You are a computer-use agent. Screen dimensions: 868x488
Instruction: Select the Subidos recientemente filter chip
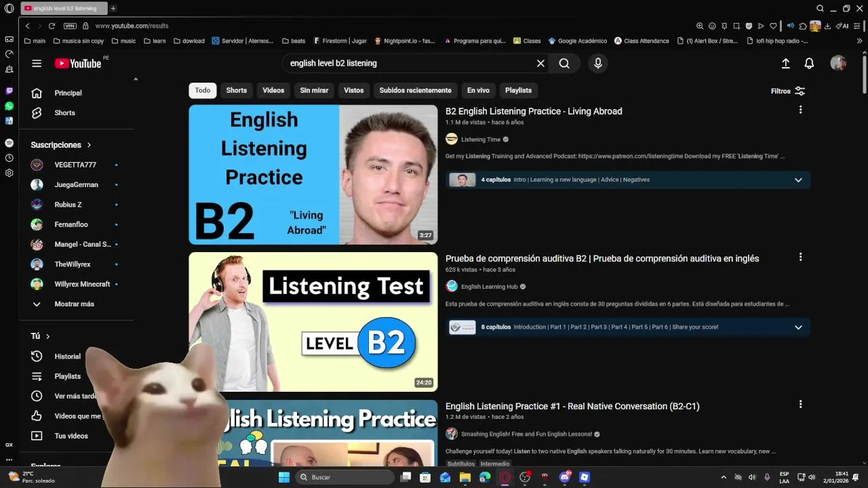tap(415, 90)
